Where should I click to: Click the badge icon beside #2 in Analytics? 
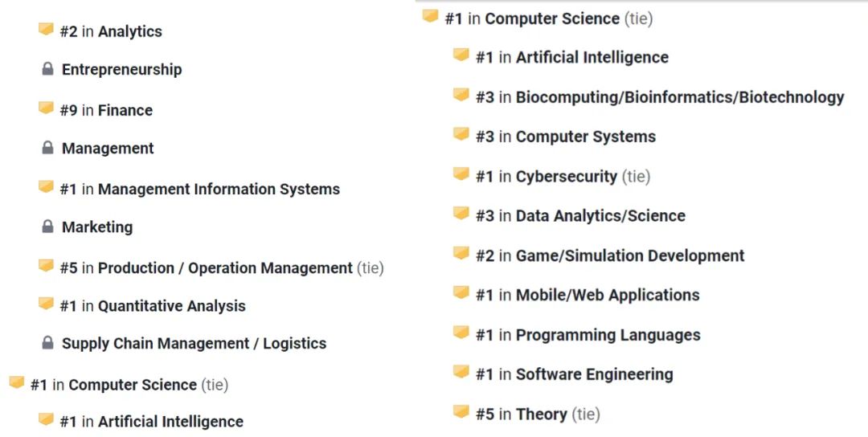[x=46, y=29]
